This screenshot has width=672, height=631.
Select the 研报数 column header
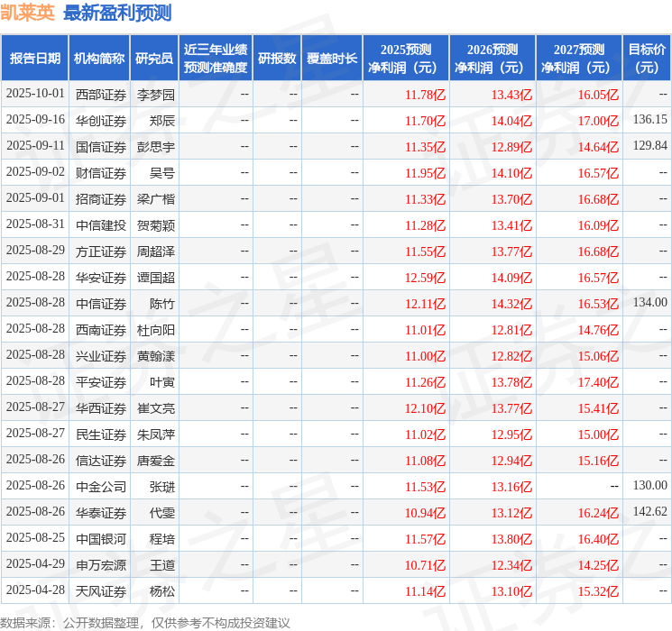coord(277,59)
